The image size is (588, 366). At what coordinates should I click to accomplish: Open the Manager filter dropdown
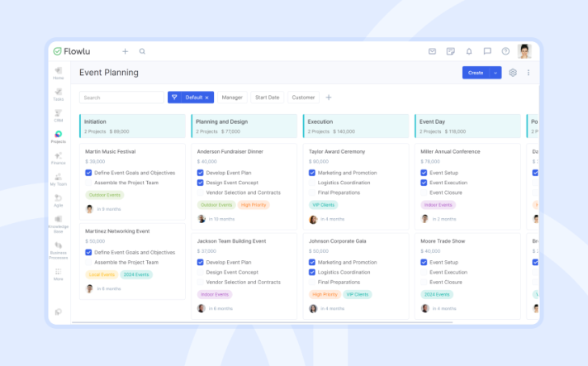pyautogui.click(x=232, y=97)
